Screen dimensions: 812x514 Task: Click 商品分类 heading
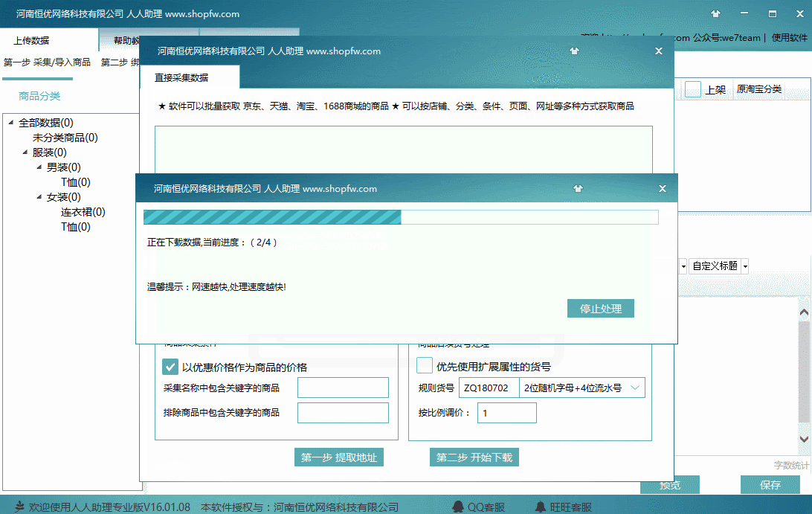(40, 96)
